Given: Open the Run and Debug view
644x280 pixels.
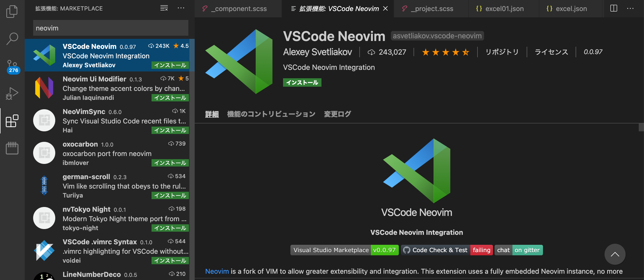Looking at the screenshot, I should (12, 94).
